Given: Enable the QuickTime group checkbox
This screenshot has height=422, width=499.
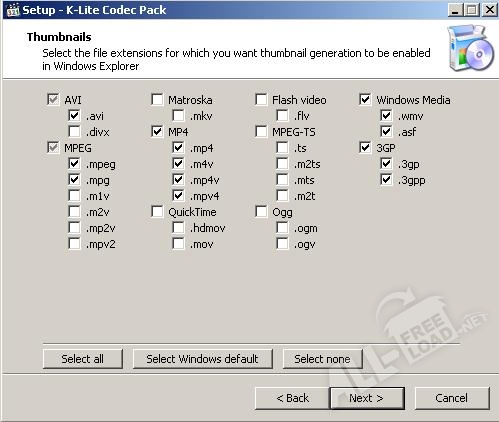Looking at the screenshot, I should (157, 212).
